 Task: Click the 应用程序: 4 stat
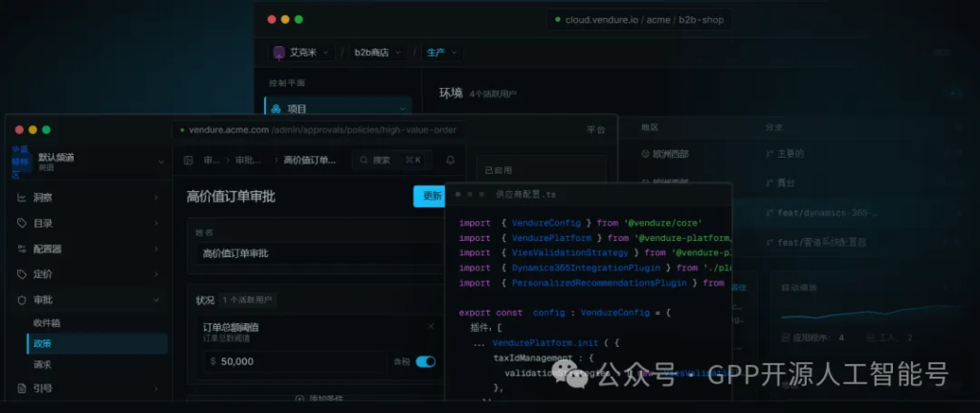tap(813, 337)
